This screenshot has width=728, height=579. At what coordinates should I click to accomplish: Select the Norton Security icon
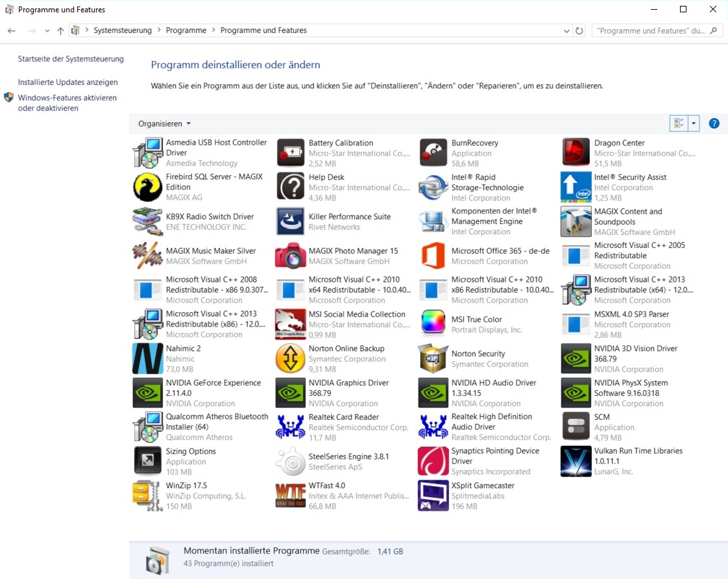(433, 358)
